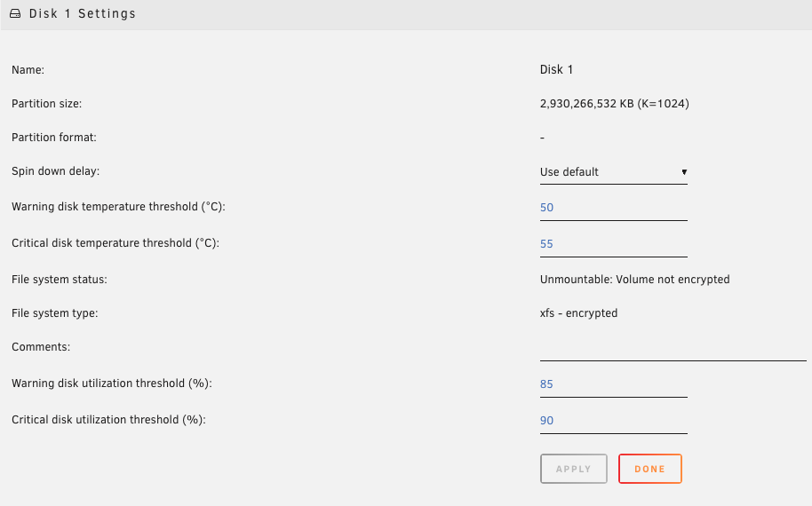Viewport: 812px width, 506px height.
Task: Click the 'Warning disk temperature threshold (°C):' label
Action: pyautogui.click(x=118, y=207)
